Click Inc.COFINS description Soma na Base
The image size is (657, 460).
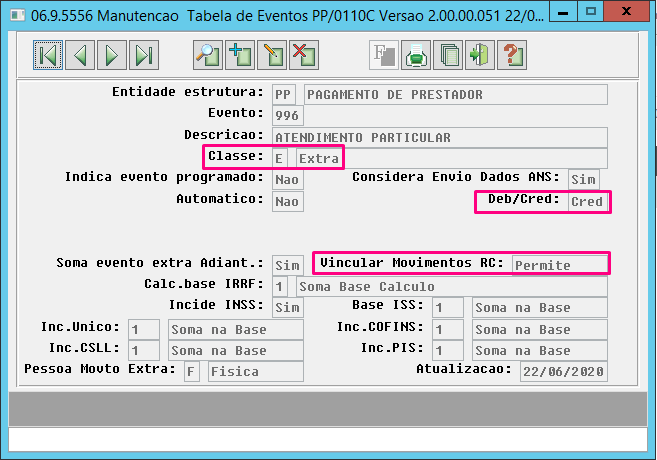tap(540, 330)
